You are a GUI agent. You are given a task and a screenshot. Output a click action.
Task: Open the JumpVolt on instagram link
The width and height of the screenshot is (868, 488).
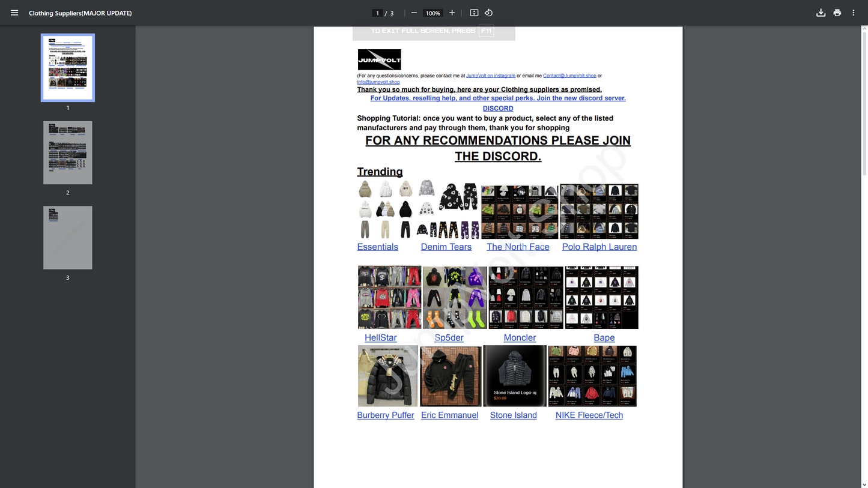click(x=491, y=76)
